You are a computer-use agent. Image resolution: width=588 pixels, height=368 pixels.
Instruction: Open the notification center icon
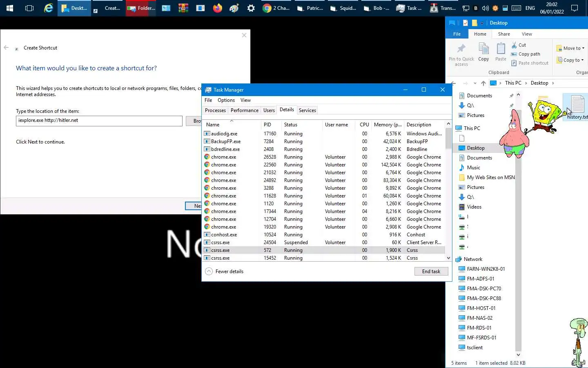(x=574, y=8)
